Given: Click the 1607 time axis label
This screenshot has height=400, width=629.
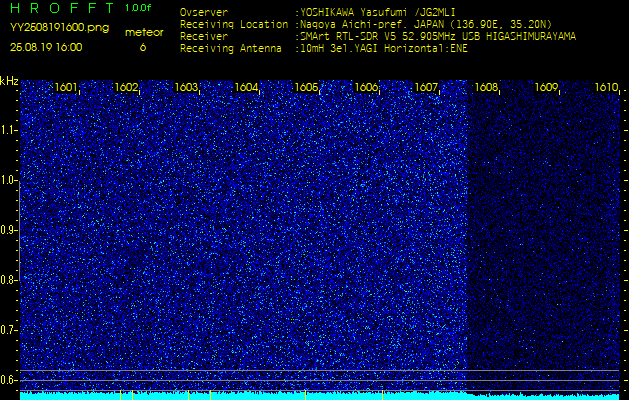Looking at the screenshot, I should (x=426, y=87).
